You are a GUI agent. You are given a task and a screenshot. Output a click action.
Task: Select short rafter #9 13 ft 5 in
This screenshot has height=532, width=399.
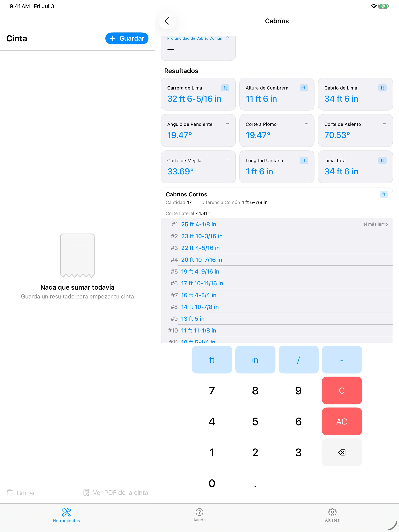click(277, 319)
